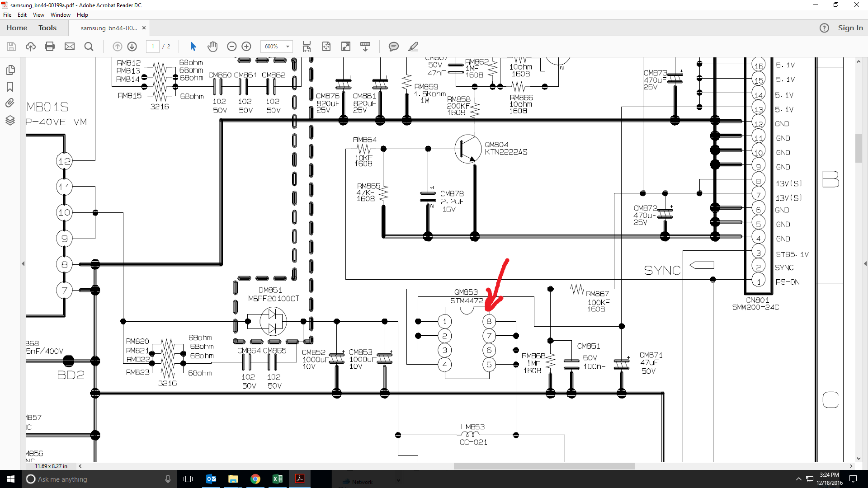868x488 pixels.
Task: Open the Page Thumbnails side panel
Action: pyautogui.click(x=10, y=70)
